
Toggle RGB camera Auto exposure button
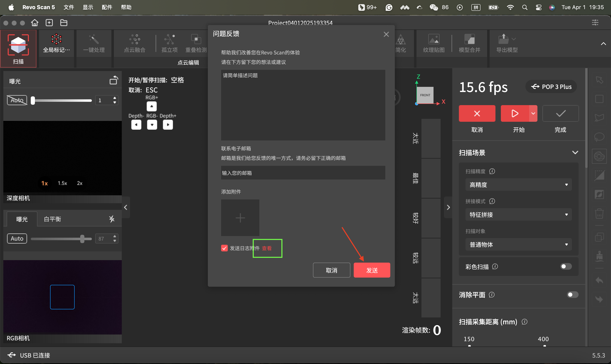click(x=17, y=239)
